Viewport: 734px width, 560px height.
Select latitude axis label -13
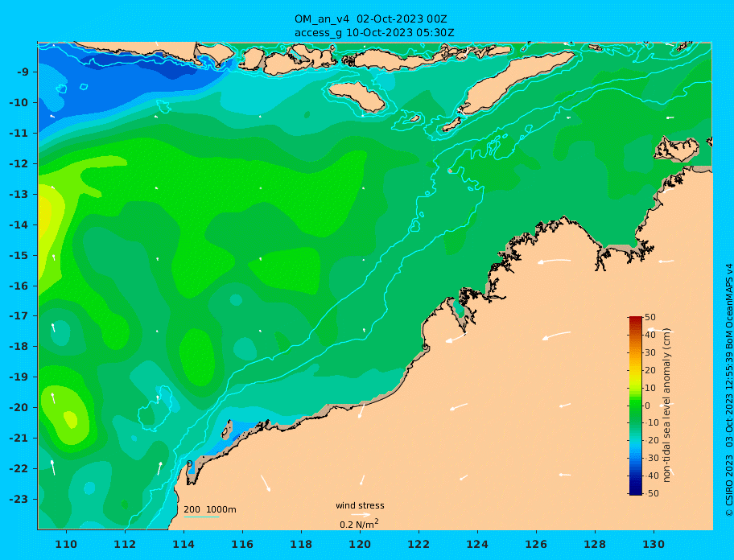coord(19,194)
